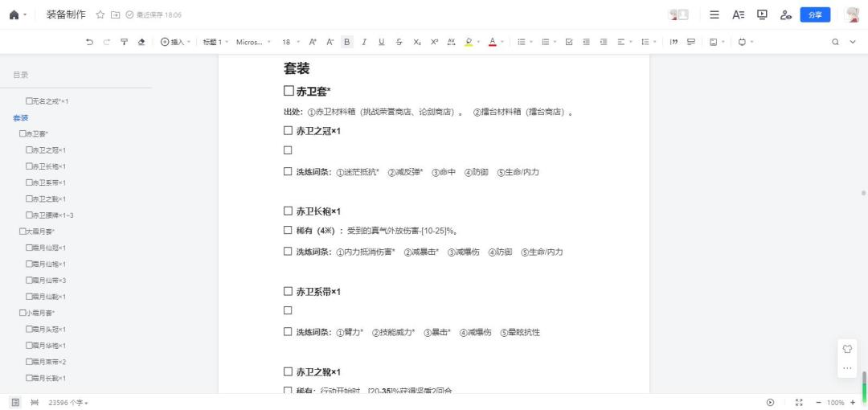This screenshot has height=410, width=868.
Task: Toggle outline panel icon in status bar
Action: [x=15, y=402]
